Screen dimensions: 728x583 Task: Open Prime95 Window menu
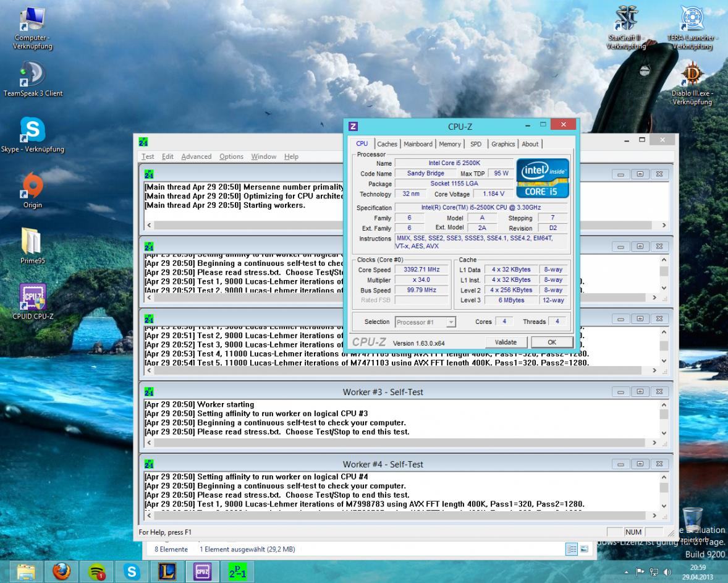click(x=264, y=156)
